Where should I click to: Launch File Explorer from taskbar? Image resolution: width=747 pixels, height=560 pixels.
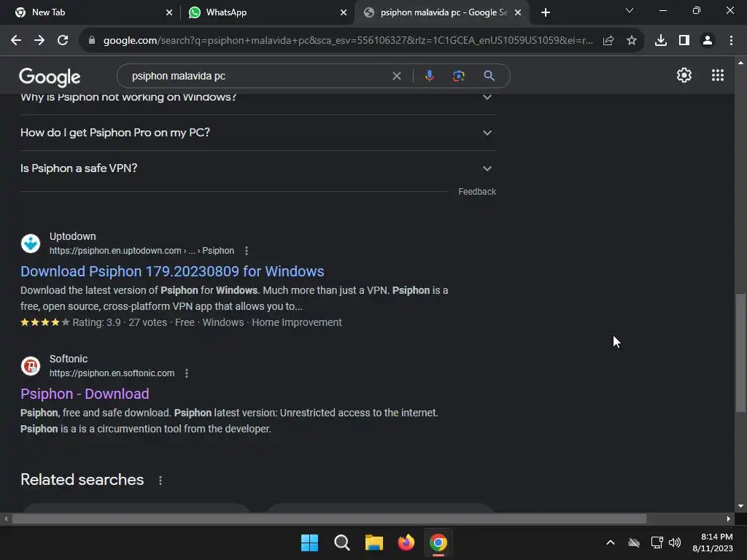pyautogui.click(x=374, y=542)
